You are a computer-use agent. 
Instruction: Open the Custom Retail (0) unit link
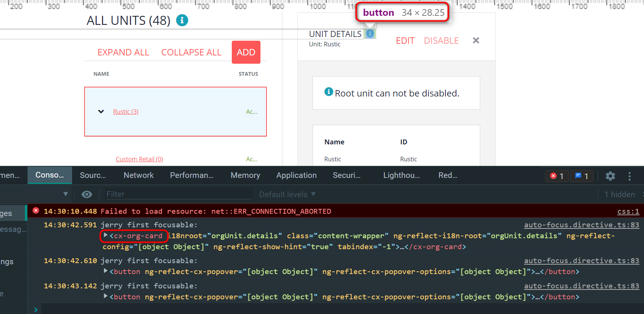(x=139, y=159)
